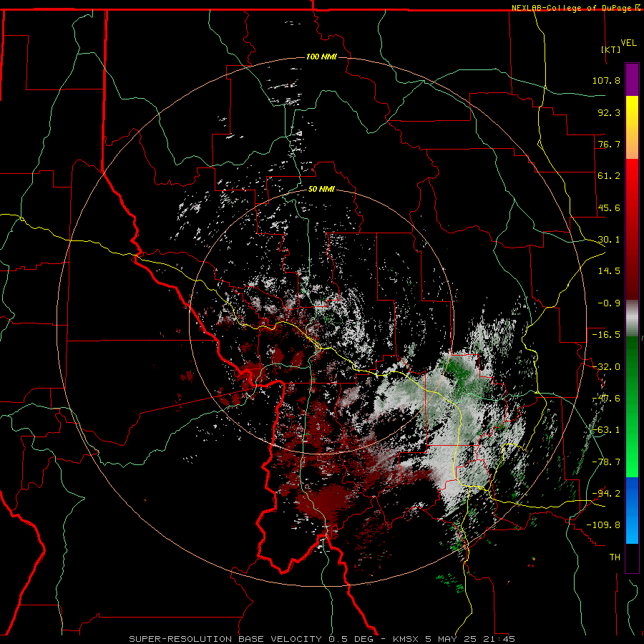Viewport: 644px width, 644px height.
Task: Click the VEL legend title
Action: coord(628,42)
